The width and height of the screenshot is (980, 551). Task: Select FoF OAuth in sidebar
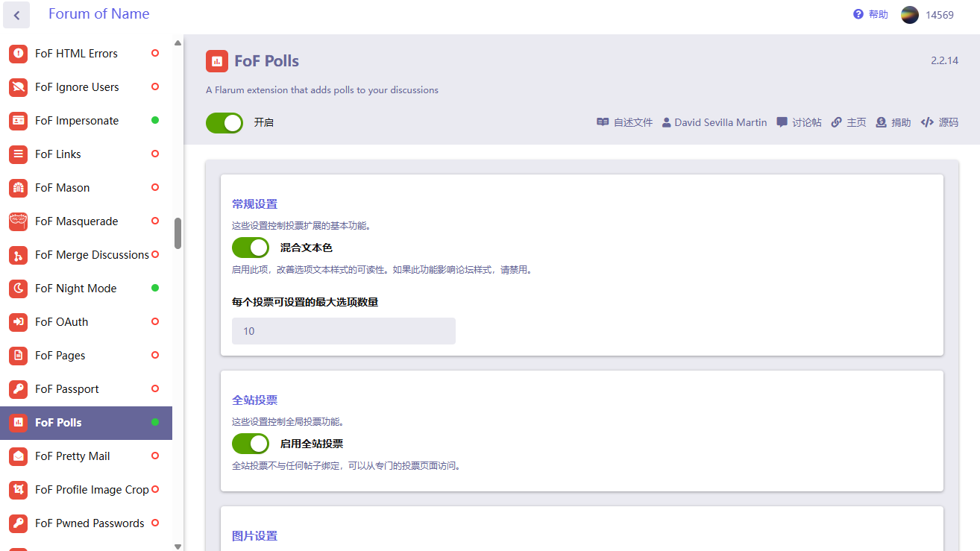click(x=86, y=322)
